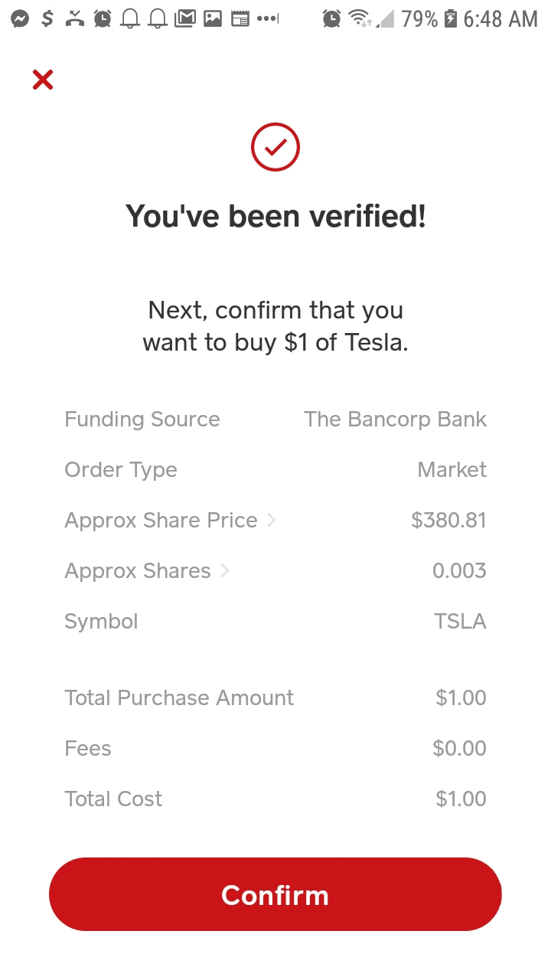The width and height of the screenshot is (551, 980).
Task: Tap the battery indicator icon
Action: click(451, 18)
